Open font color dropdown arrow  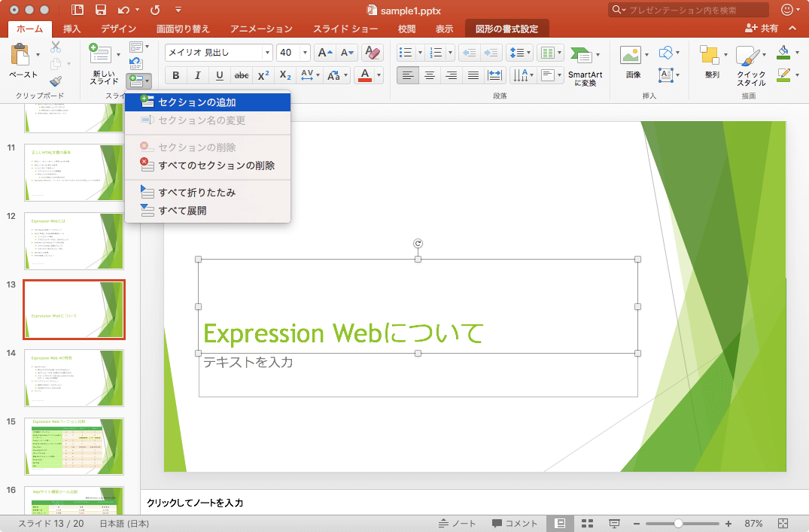point(379,75)
